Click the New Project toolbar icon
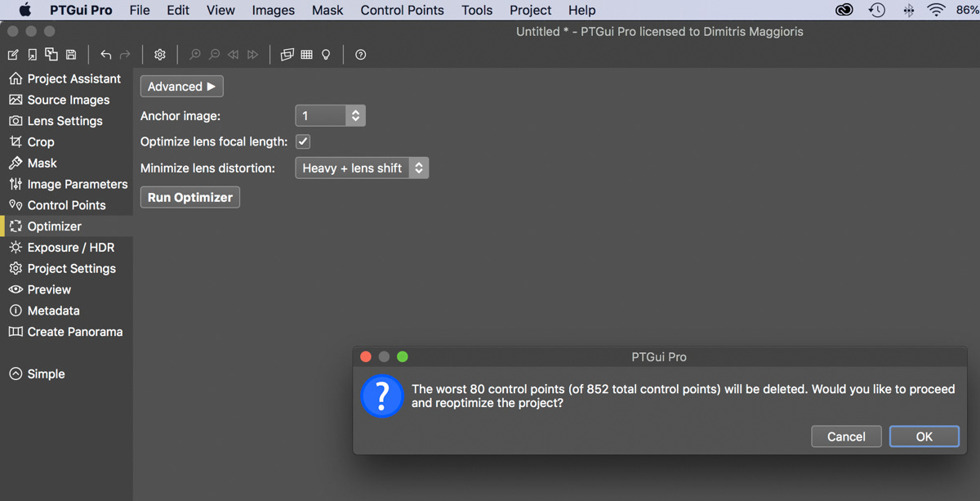 pos(13,55)
